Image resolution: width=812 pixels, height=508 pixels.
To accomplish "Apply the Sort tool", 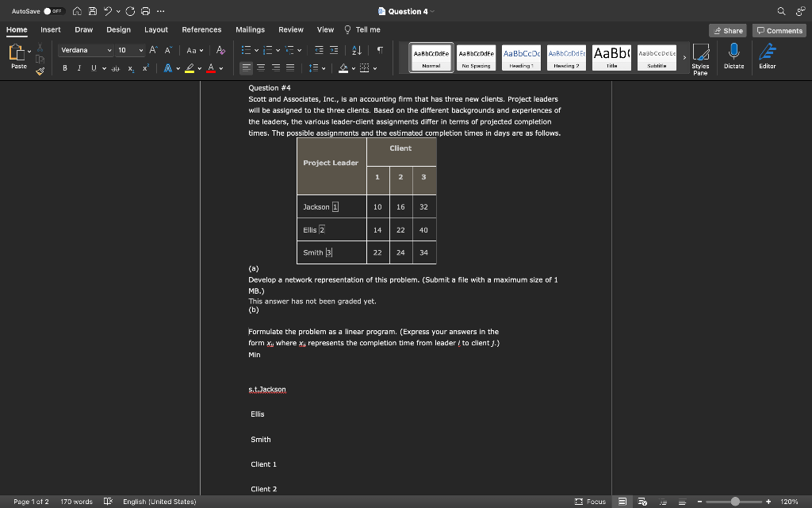I will pos(358,49).
